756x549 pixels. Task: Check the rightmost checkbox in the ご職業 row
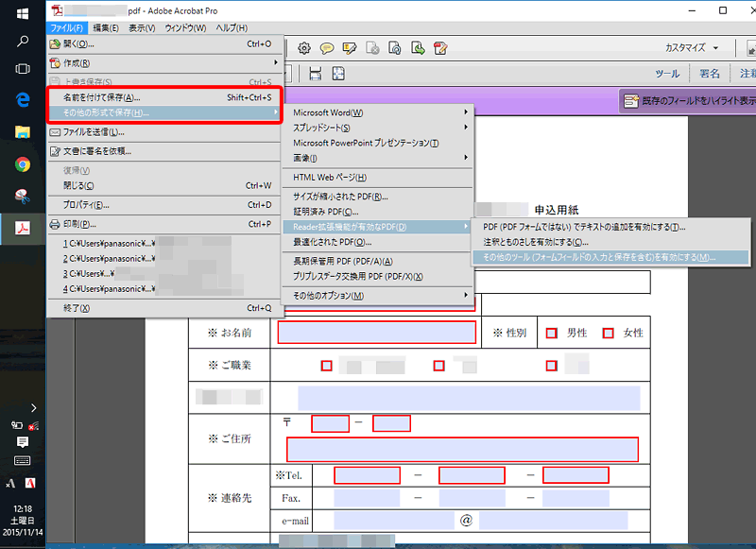[552, 366]
